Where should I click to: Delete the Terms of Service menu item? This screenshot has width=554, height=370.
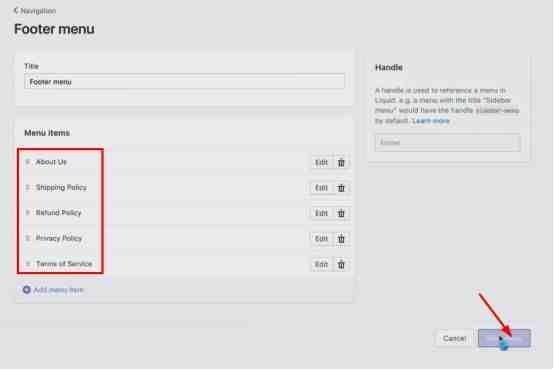click(x=341, y=264)
